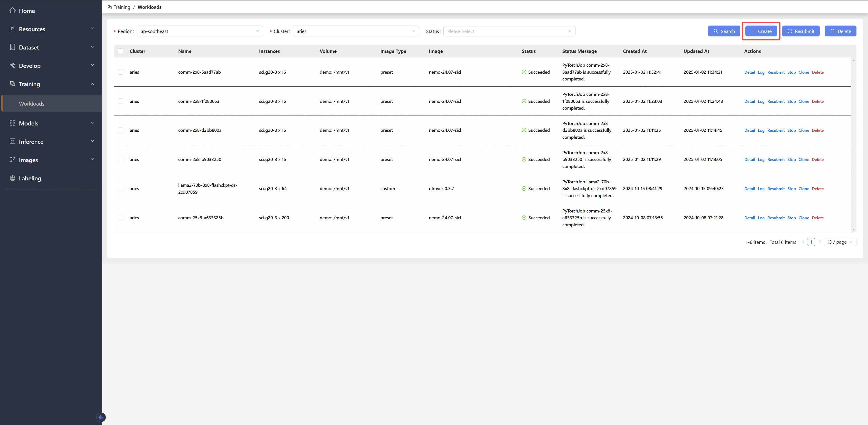Click the name comm-2x8-5aad77ab
The height and width of the screenshot is (425, 868).
coord(199,72)
